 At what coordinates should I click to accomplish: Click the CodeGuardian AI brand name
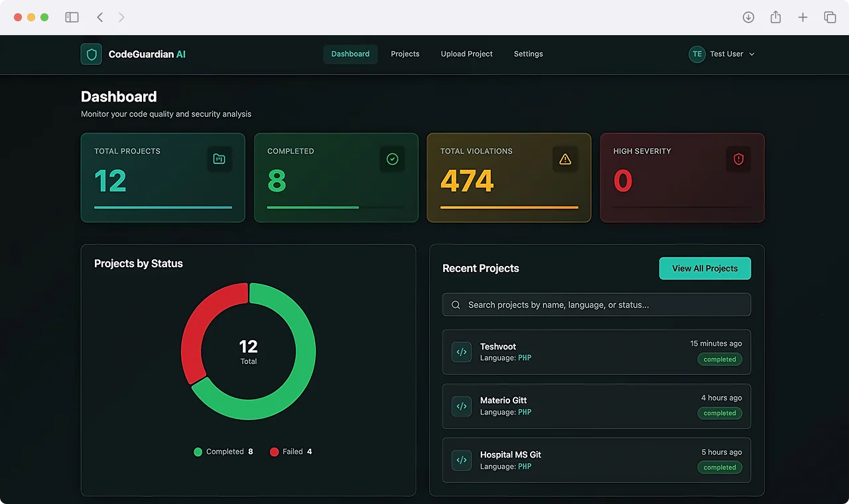147,54
